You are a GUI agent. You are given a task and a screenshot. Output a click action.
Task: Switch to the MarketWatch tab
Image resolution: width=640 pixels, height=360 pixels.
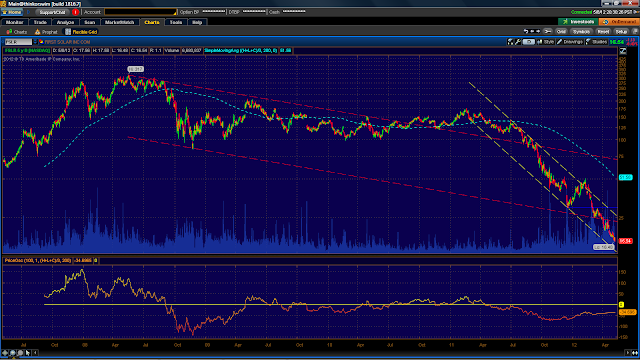coord(120,22)
